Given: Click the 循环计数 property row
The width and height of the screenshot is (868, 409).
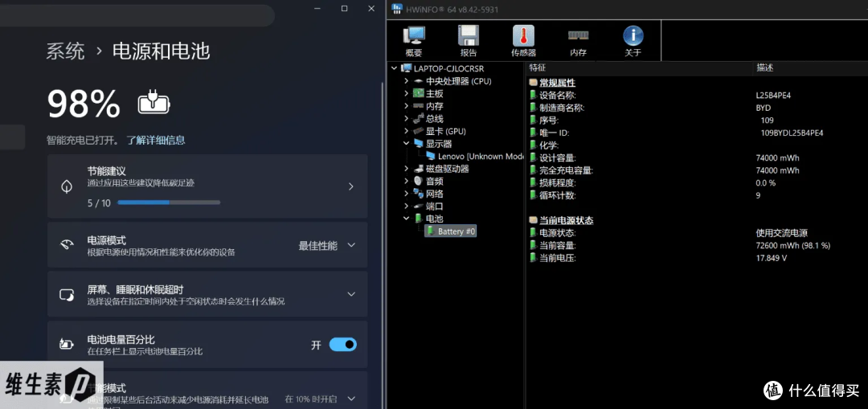Looking at the screenshot, I should [x=698, y=195].
